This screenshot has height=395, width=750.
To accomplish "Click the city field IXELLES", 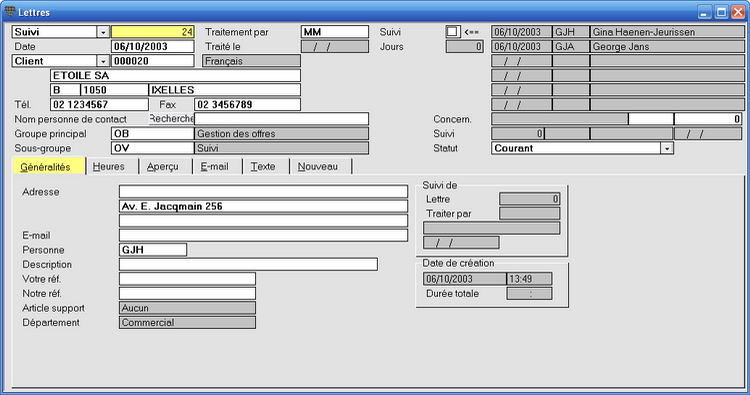I will [225, 90].
